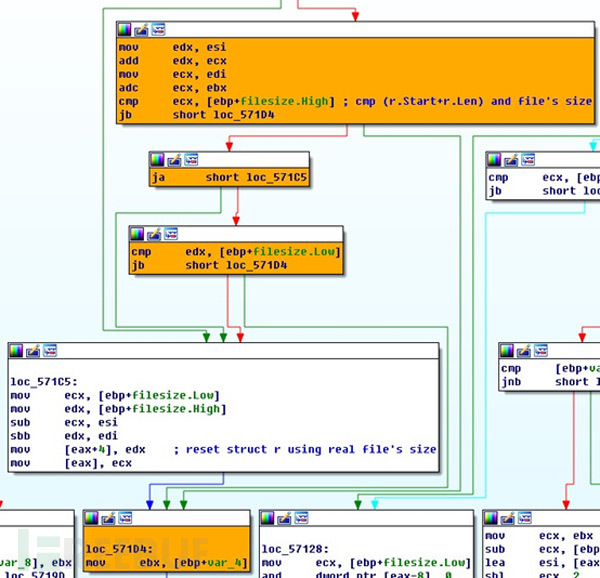This screenshot has width=600, height=578.
Task: Click 'mov ecx, [ebp+filesize.Low]' in the loc_571C5 block
Action: point(115,395)
